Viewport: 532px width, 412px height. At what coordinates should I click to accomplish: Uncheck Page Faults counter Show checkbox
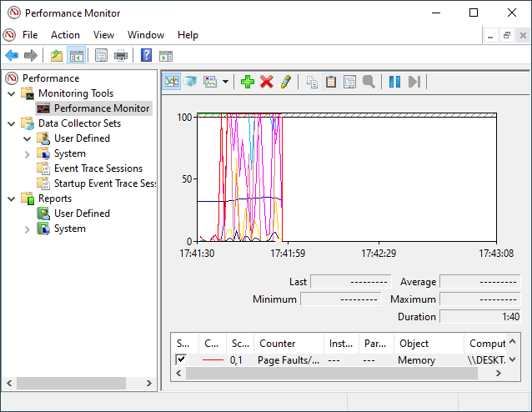pos(181,359)
